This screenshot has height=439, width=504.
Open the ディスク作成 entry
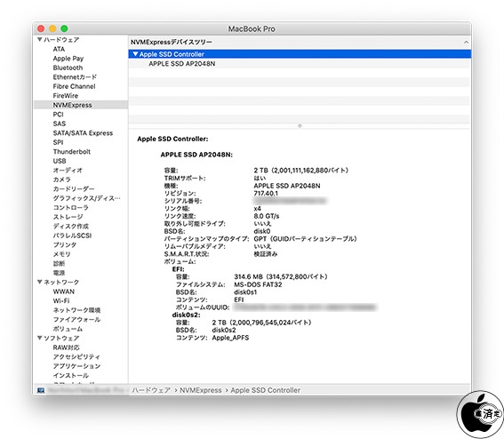tap(71, 227)
